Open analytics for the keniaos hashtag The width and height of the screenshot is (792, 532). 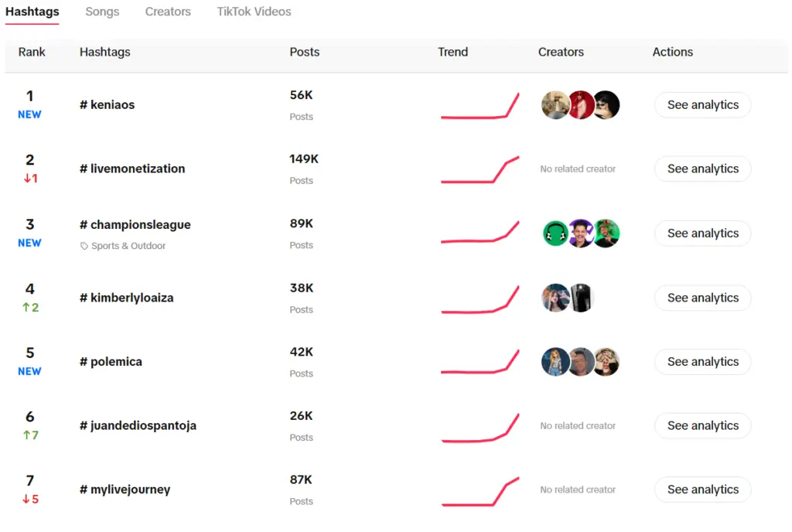pos(702,104)
